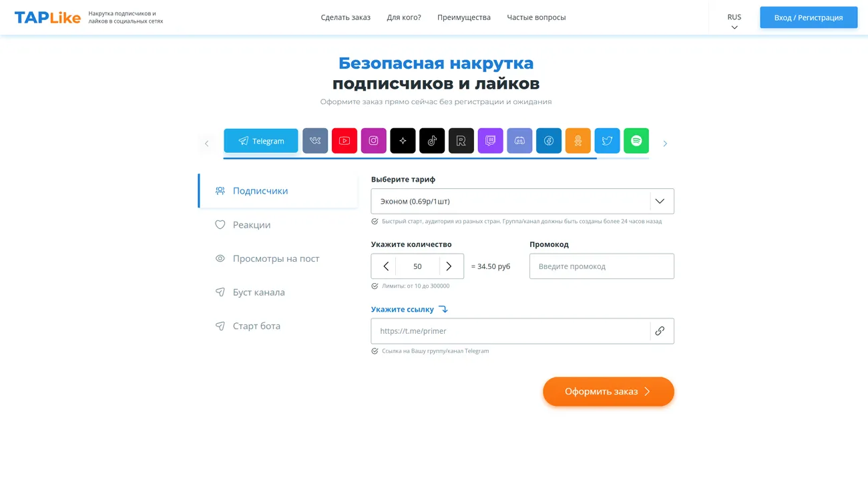Open the Эконом tariff dropdown
868x488 pixels.
[x=522, y=200]
